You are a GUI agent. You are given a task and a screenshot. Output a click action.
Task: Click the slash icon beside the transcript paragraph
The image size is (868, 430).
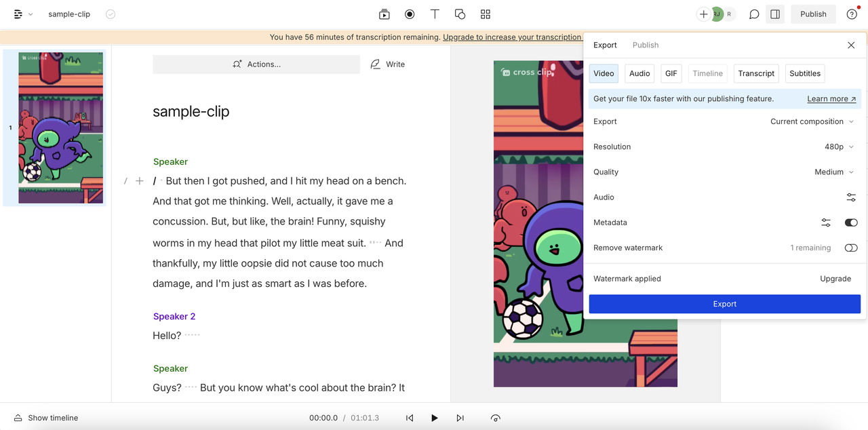pos(125,181)
